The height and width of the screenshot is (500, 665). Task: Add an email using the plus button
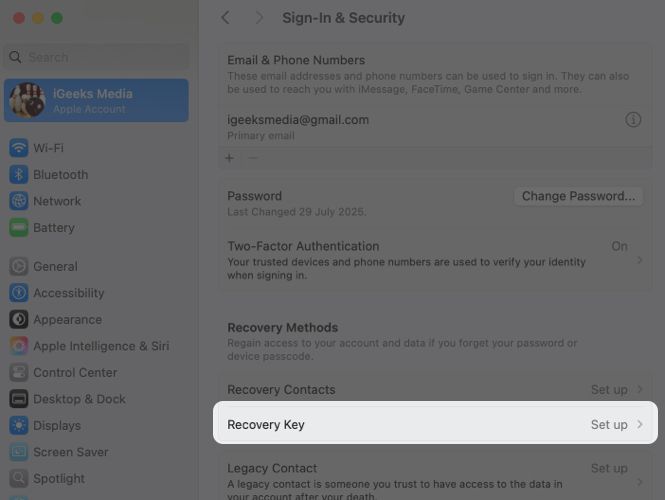[229, 158]
